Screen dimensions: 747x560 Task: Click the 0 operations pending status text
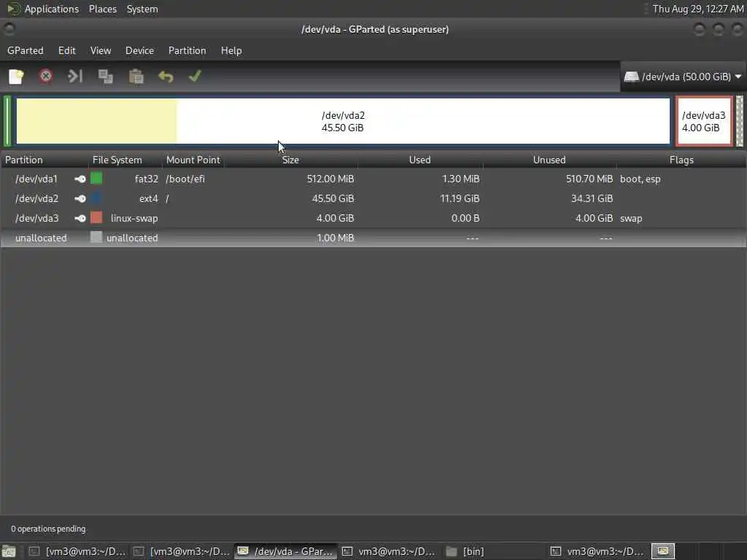48,529
